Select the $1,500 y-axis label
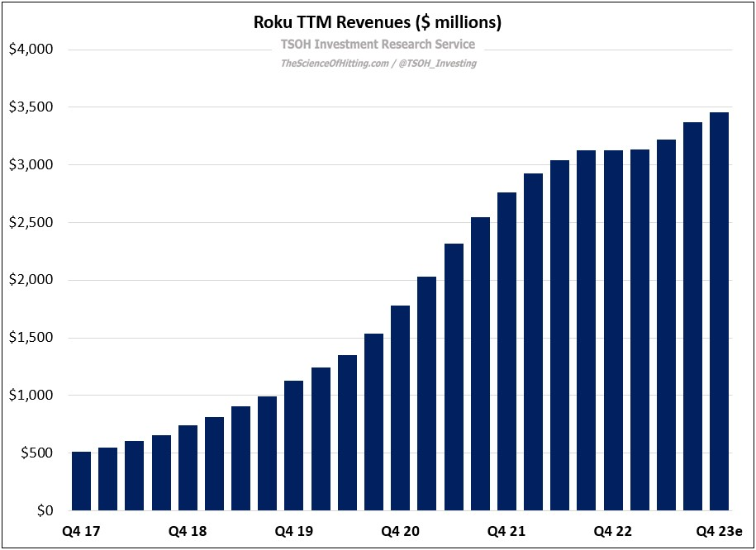756x550 pixels. pyautogui.click(x=31, y=338)
